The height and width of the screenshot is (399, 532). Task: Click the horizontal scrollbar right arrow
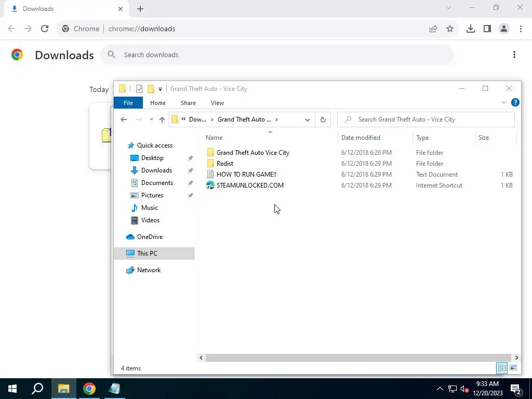516,357
